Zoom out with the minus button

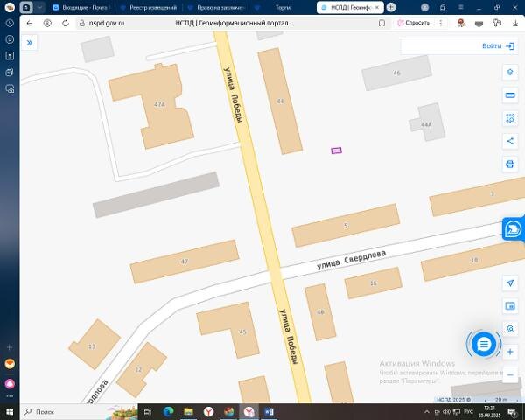[510, 374]
